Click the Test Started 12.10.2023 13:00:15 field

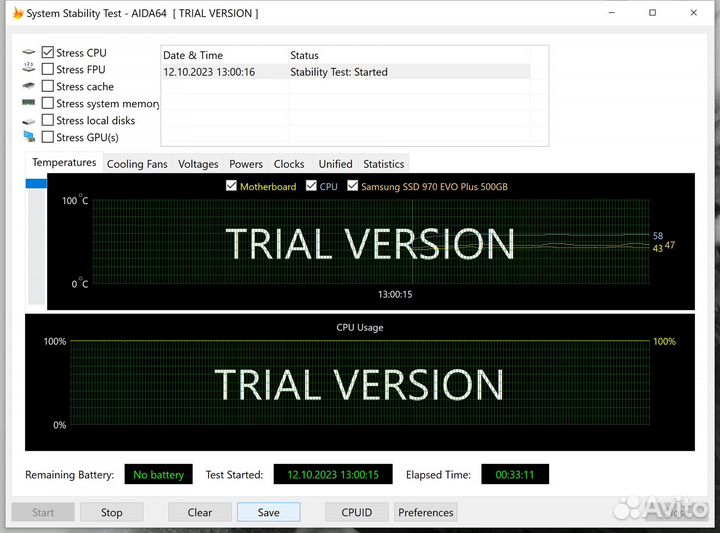[333, 474]
